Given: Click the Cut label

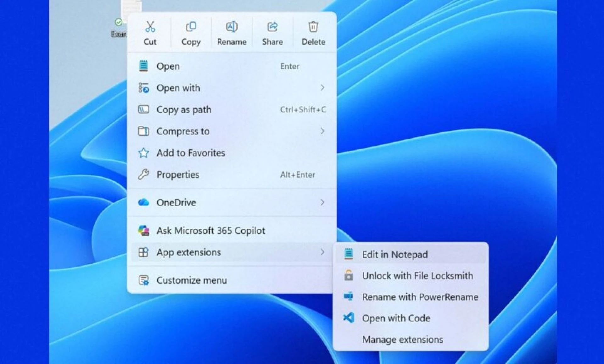Looking at the screenshot, I should [150, 42].
